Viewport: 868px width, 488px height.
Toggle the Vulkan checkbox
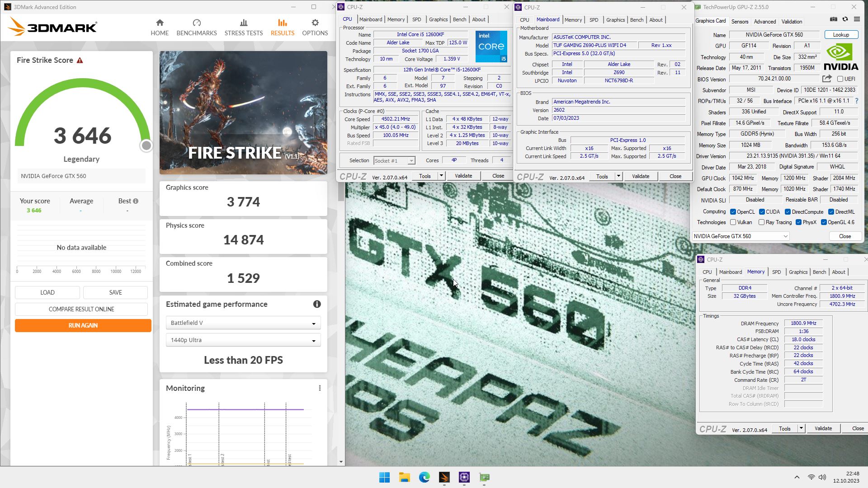pyautogui.click(x=733, y=222)
